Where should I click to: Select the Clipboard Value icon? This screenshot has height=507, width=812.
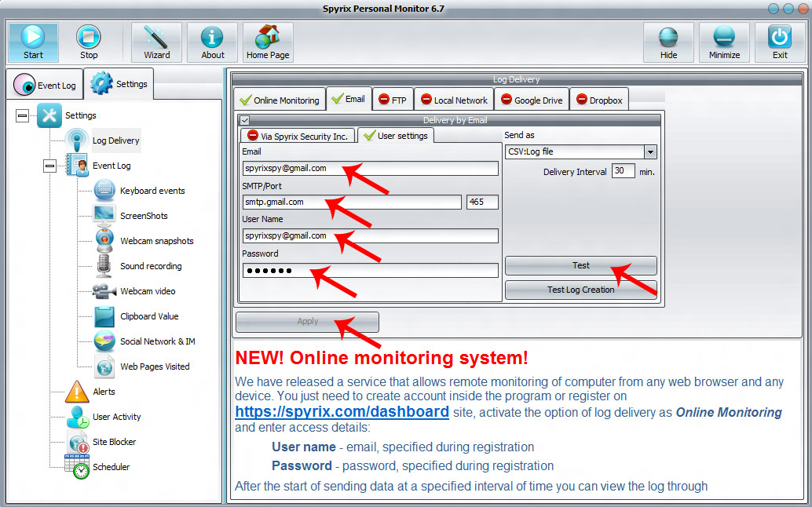104,316
